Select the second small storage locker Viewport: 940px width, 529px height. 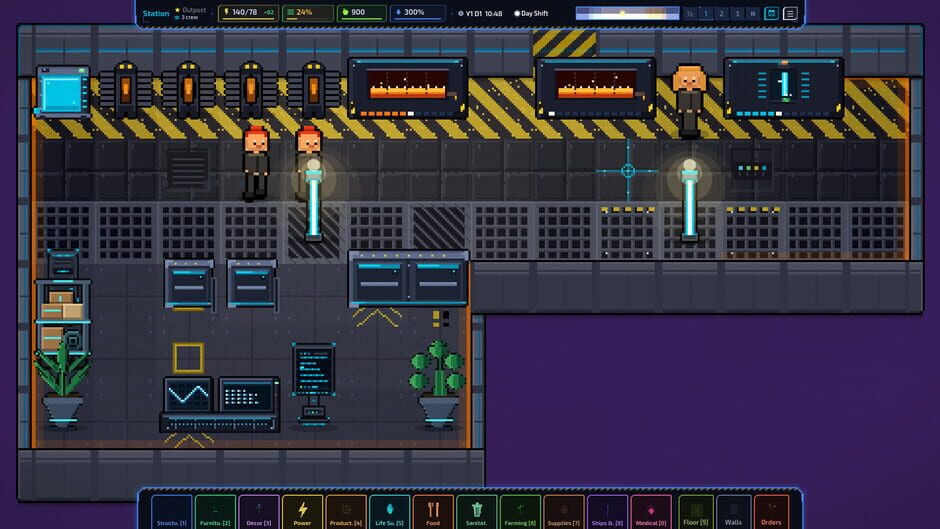[x=252, y=284]
